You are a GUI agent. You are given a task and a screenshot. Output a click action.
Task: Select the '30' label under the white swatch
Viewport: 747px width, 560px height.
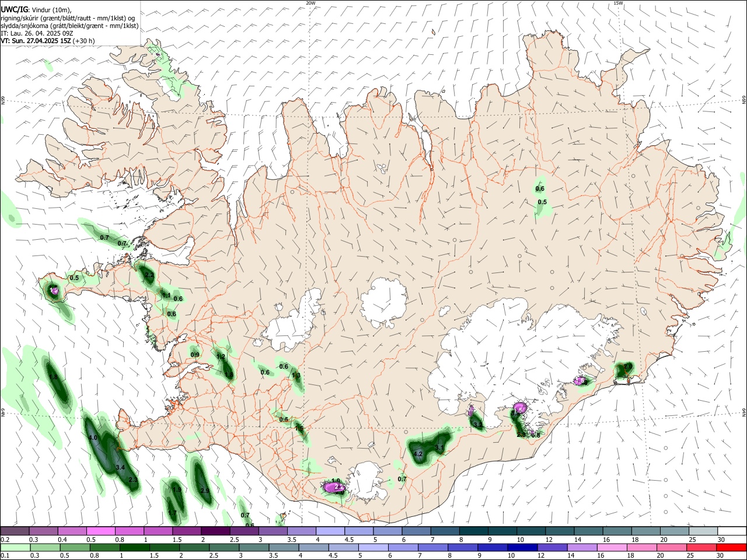click(x=721, y=540)
